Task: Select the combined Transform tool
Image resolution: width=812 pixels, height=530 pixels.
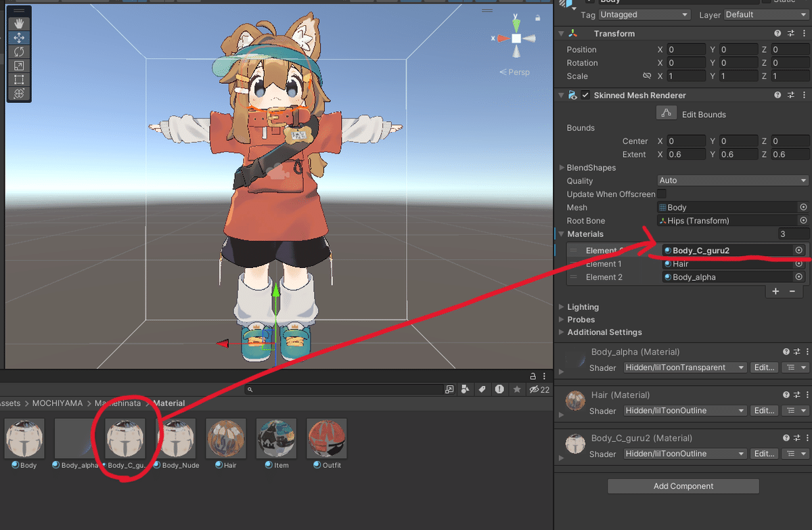Action: (19, 93)
